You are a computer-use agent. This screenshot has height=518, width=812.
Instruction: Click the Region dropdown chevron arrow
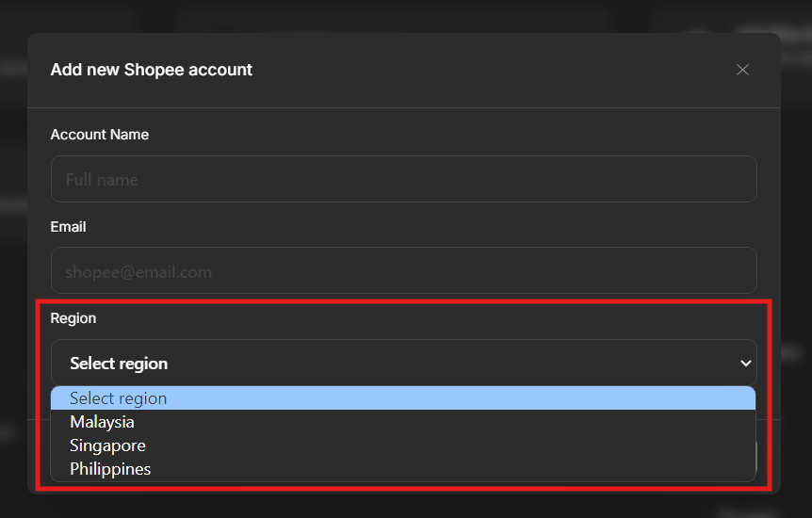[x=745, y=364]
